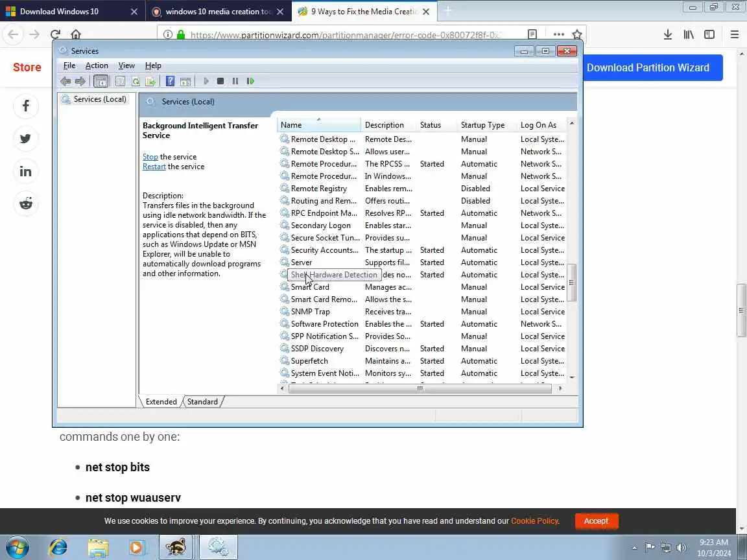The image size is (747, 560).
Task: Toggle Show/Hide Console Tree toolbar icon
Action: point(101,82)
